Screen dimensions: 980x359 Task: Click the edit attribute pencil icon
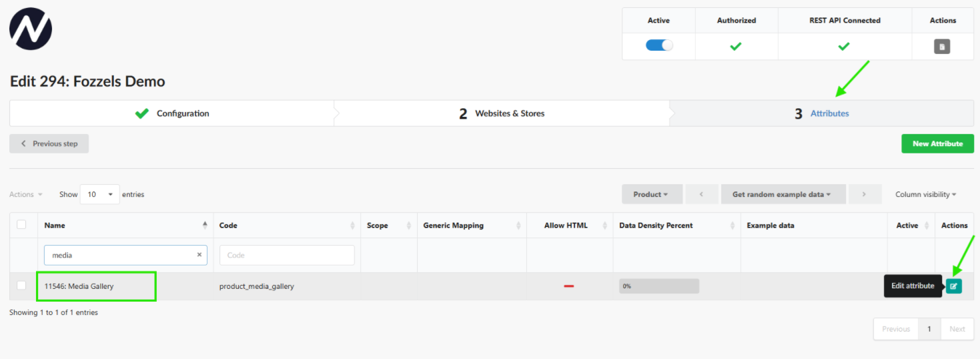[x=953, y=286]
